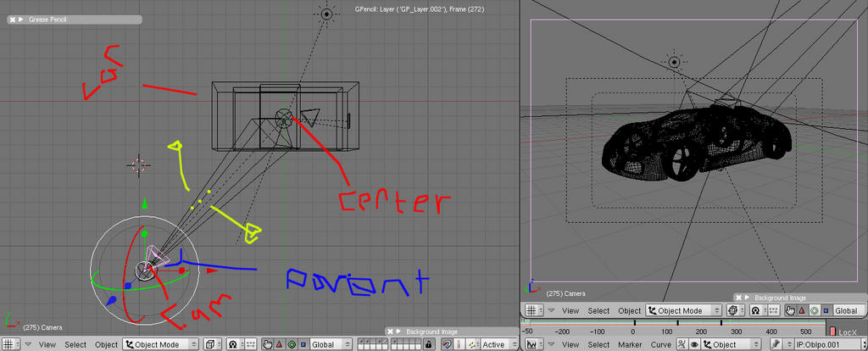
Task: Open the View menu in IPO editor
Action: tap(570, 345)
